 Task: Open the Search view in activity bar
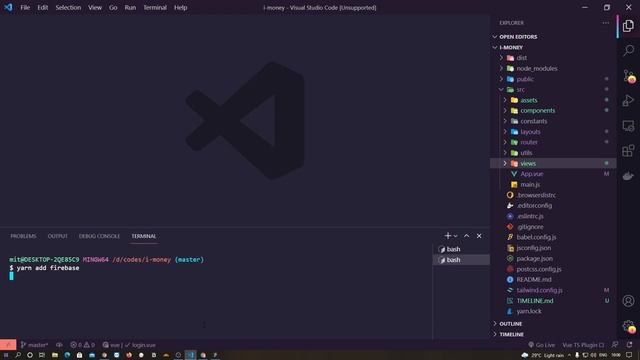point(628,51)
